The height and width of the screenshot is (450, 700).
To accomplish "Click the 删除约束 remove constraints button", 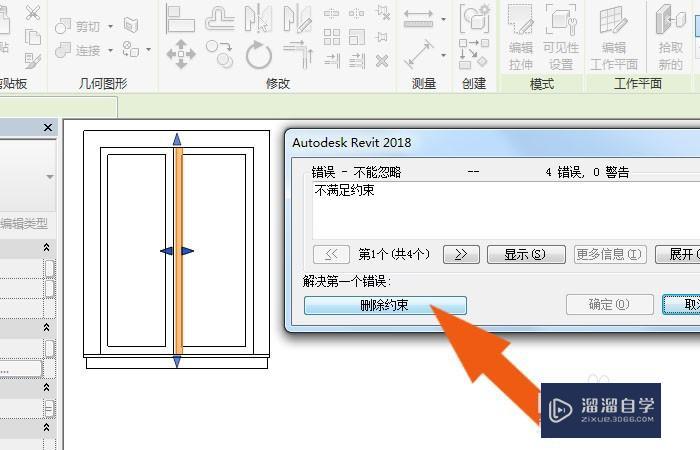I will pos(385,305).
